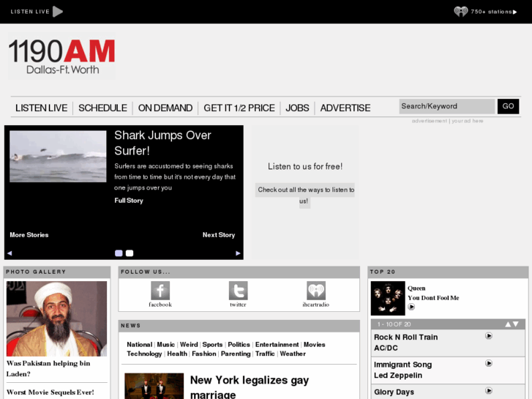Select the Entertainment news category
The image size is (532, 399).
[277, 344]
